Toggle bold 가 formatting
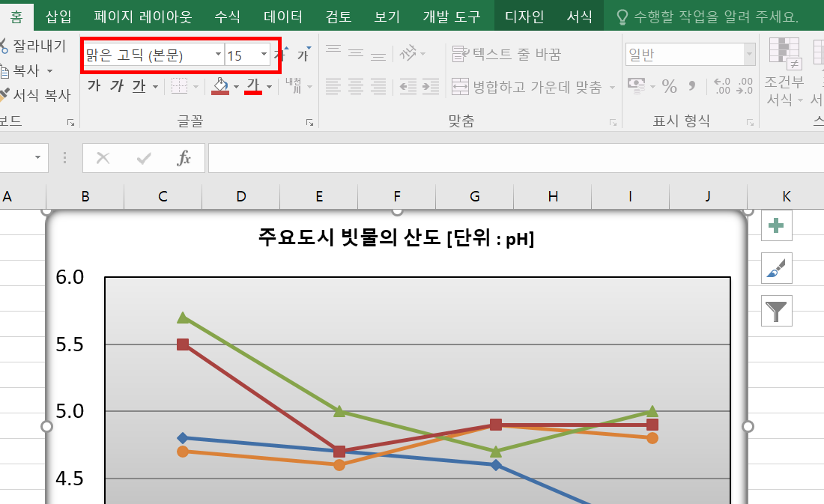The image size is (824, 504). pyautogui.click(x=94, y=86)
